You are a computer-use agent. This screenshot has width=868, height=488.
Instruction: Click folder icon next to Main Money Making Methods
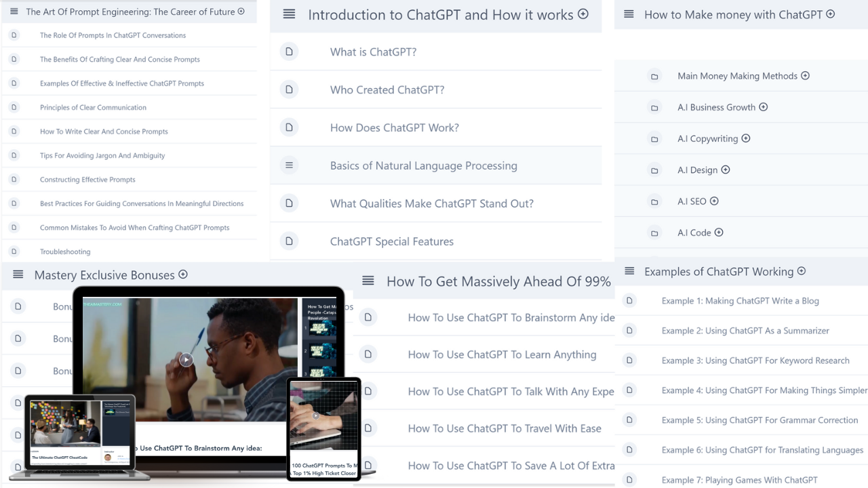[654, 77]
